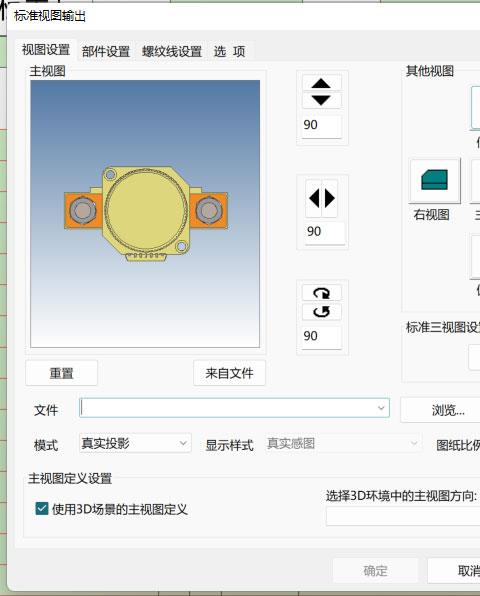Click the 确定 button
The image size is (480, 596).
375,570
